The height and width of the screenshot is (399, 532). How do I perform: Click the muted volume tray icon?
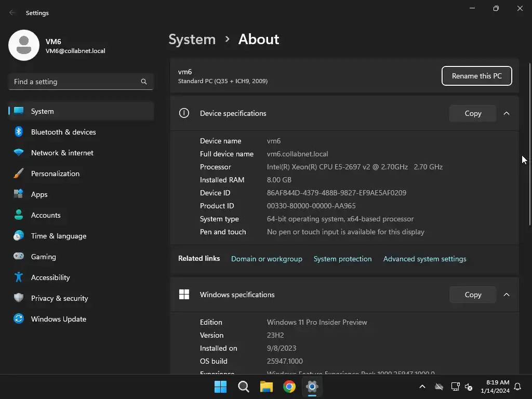point(469,387)
